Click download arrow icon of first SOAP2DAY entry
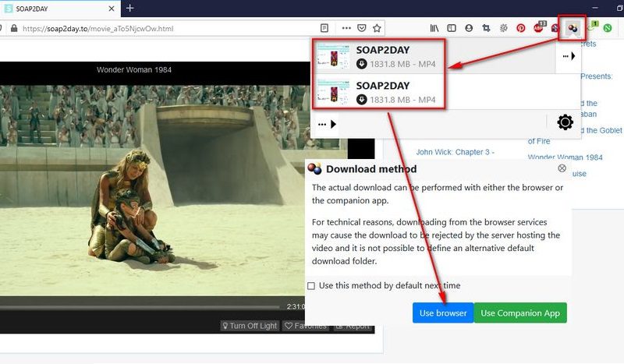 tap(361, 64)
